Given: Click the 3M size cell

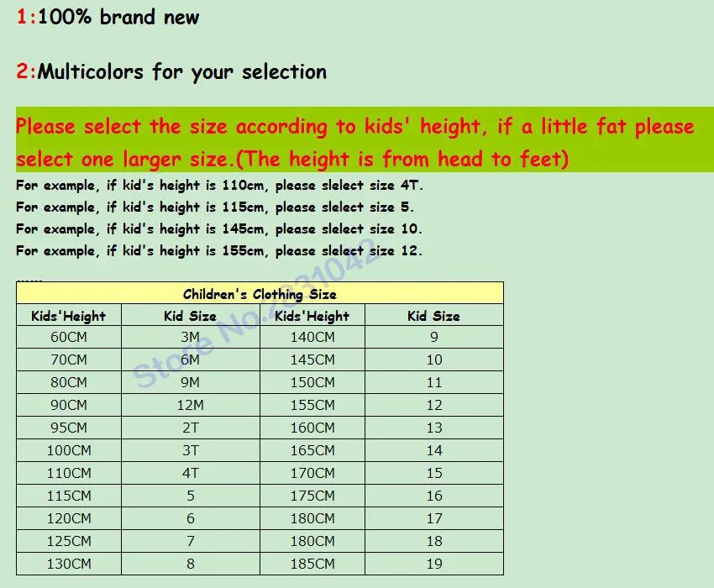Looking at the screenshot, I should click(x=190, y=338).
